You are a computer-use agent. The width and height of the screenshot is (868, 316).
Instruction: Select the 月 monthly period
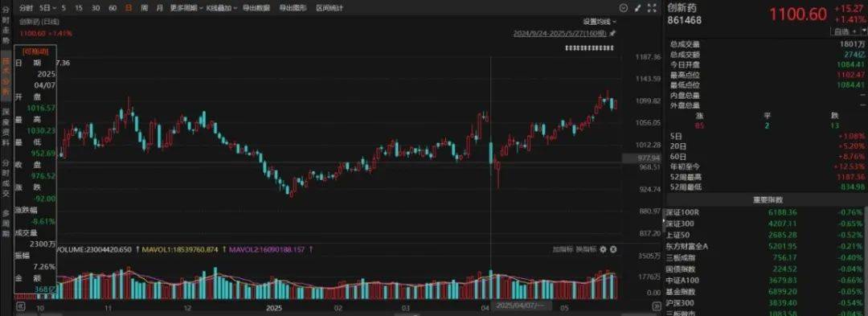[160, 8]
